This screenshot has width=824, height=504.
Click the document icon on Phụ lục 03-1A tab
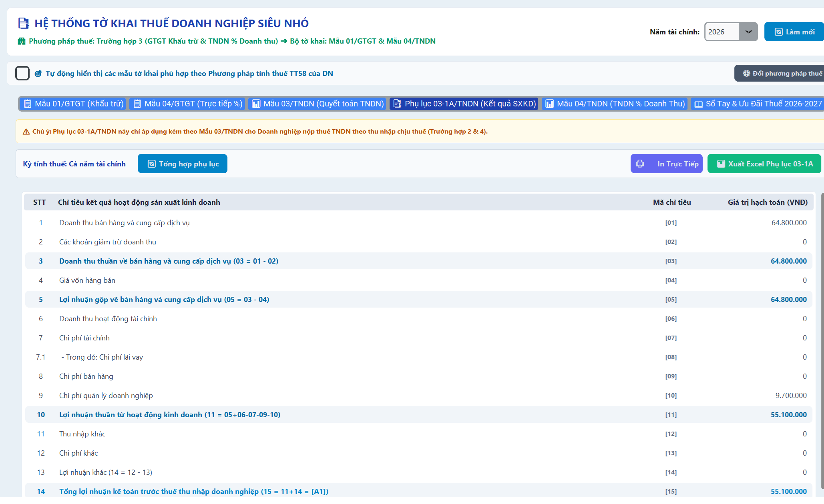pyautogui.click(x=397, y=104)
